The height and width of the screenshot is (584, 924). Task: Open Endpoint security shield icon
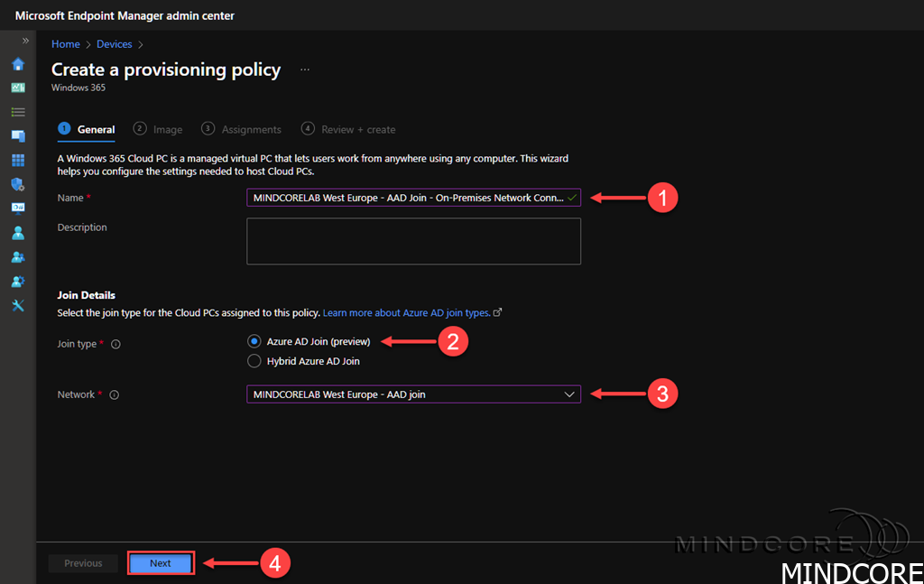tap(17, 184)
